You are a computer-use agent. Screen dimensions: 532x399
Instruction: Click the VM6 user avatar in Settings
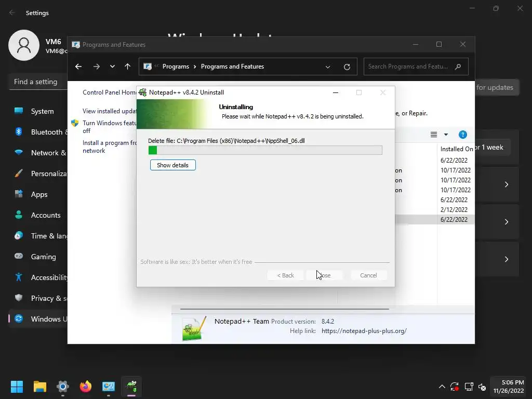24,45
